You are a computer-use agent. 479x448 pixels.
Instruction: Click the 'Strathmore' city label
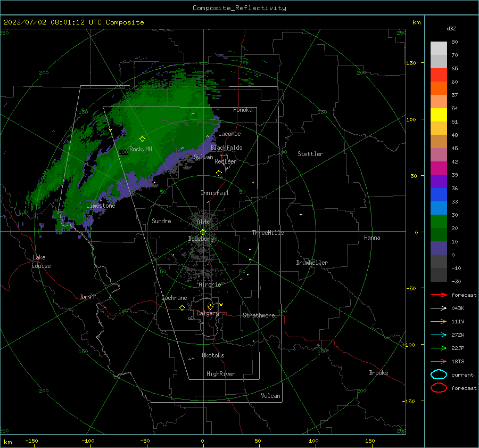coord(259,315)
